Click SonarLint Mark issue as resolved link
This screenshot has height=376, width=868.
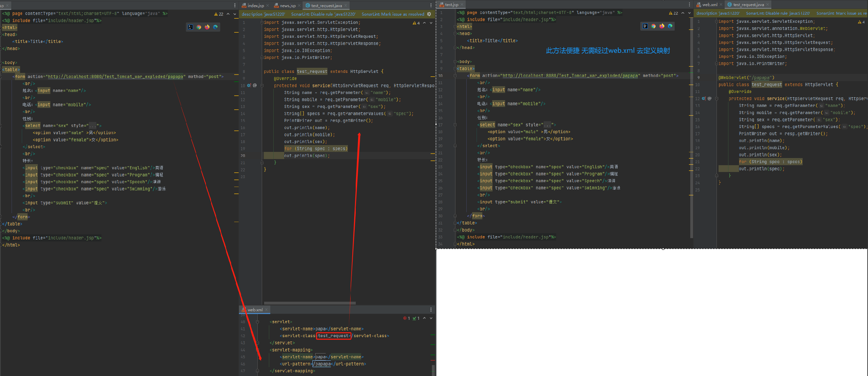[x=392, y=14]
